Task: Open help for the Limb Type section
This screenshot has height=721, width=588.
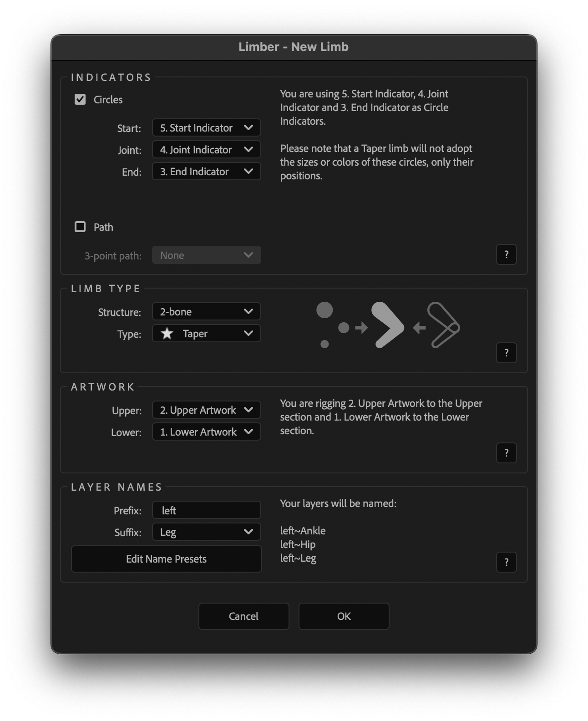Action: tap(506, 353)
